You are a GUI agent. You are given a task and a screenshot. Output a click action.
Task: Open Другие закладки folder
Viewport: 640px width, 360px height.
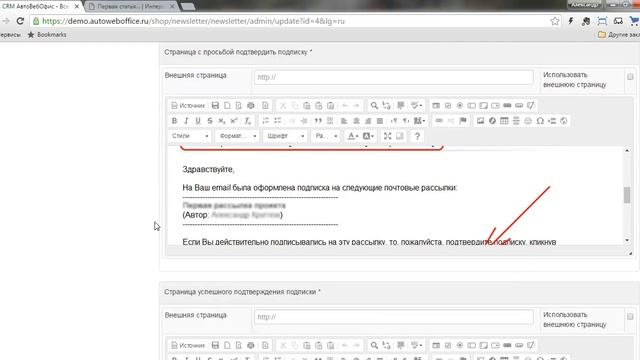pyautogui.click(x=618, y=35)
